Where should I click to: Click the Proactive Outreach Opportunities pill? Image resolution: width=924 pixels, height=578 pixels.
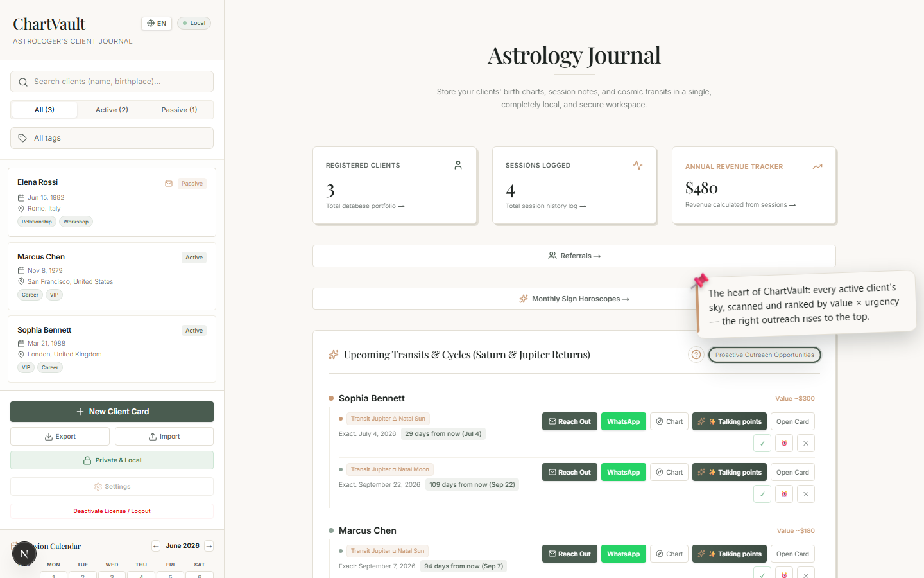[764, 355]
